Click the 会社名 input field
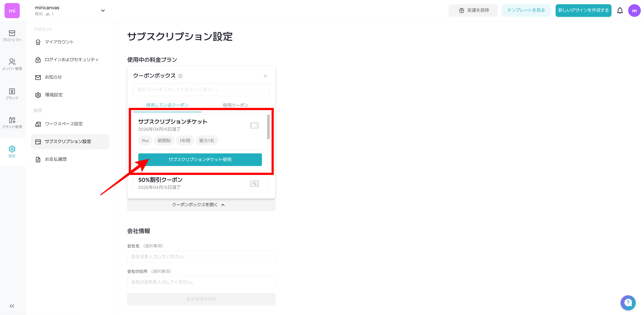 click(x=201, y=257)
